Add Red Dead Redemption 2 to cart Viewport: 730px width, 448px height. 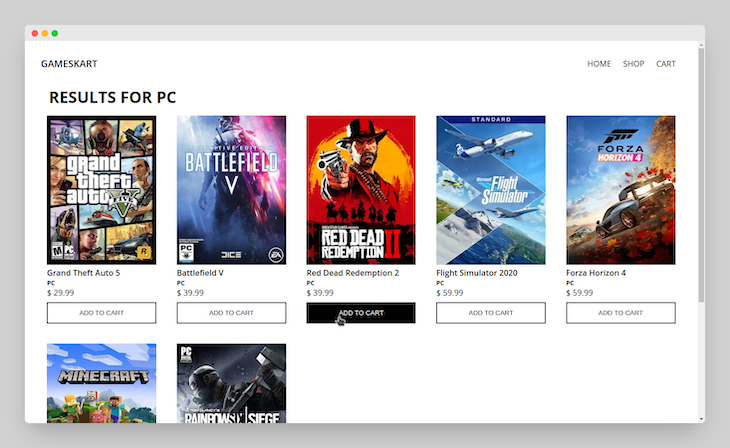pos(361,312)
